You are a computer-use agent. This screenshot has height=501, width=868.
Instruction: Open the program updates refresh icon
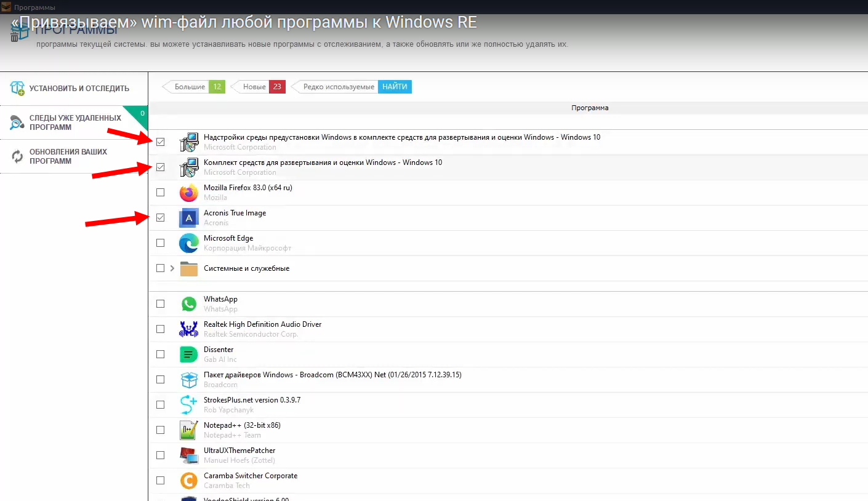pyautogui.click(x=17, y=156)
